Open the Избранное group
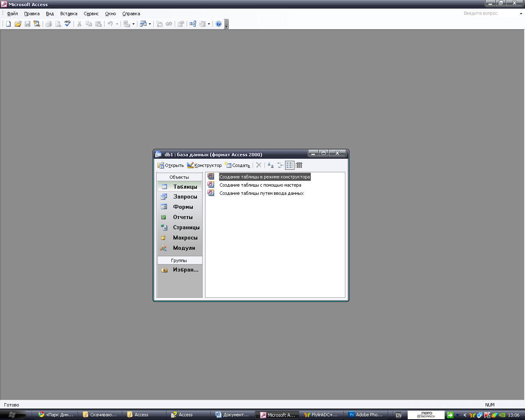525x420 pixels. [180, 270]
